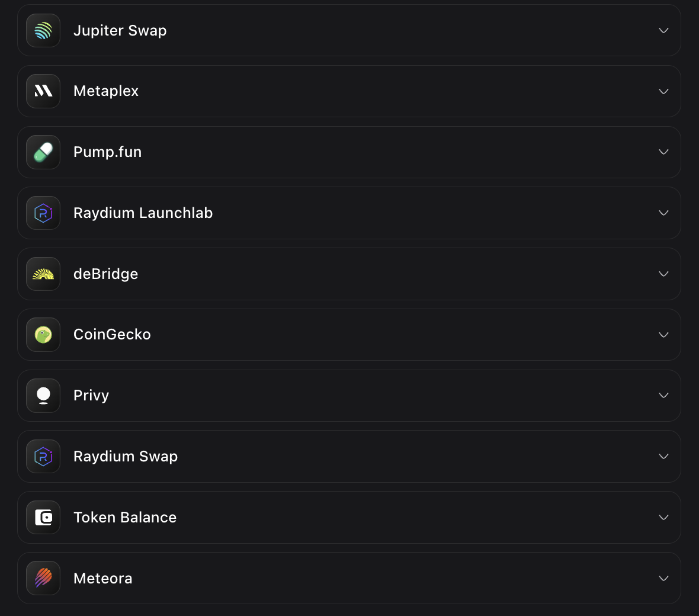Viewport: 699px width, 616px height.
Task: Click the Jupiter Swap logo icon
Action: click(43, 30)
